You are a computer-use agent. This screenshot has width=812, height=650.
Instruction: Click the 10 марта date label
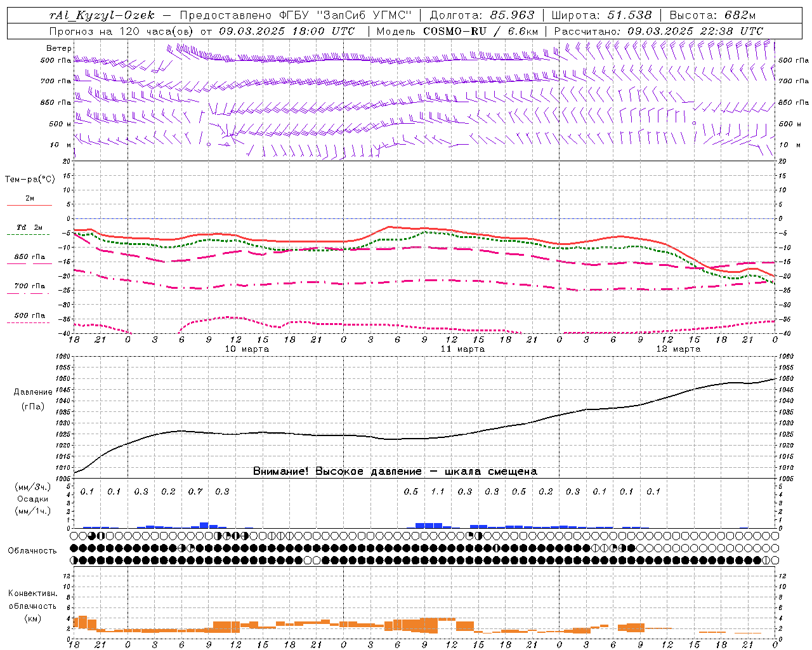247,349
